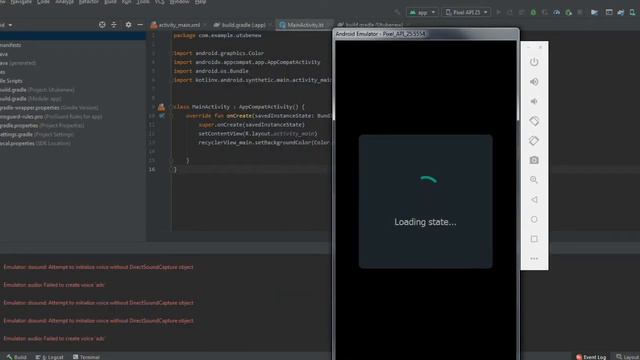Take emulator screenshot with camera icon
This screenshot has height=360, width=640.
(x=534, y=160)
